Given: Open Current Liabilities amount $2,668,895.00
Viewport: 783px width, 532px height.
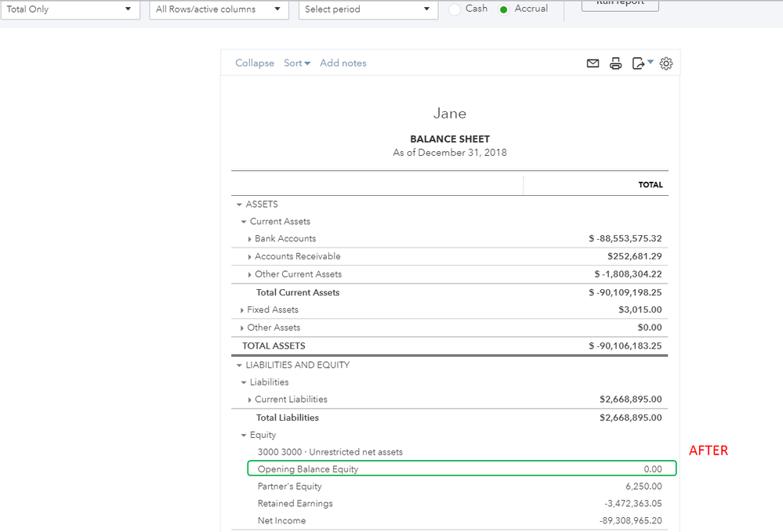Looking at the screenshot, I should coord(631,400).
